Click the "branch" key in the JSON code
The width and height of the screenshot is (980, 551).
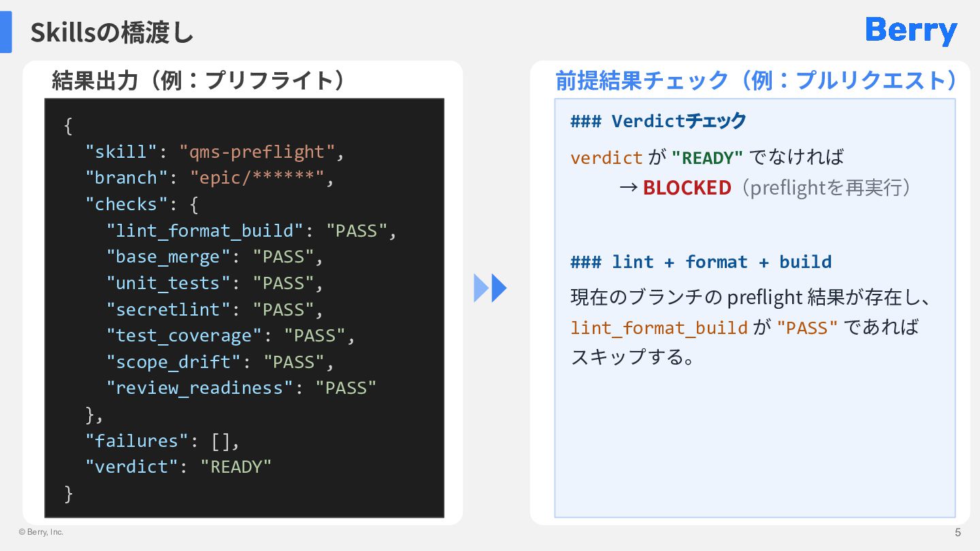point(127,178)
